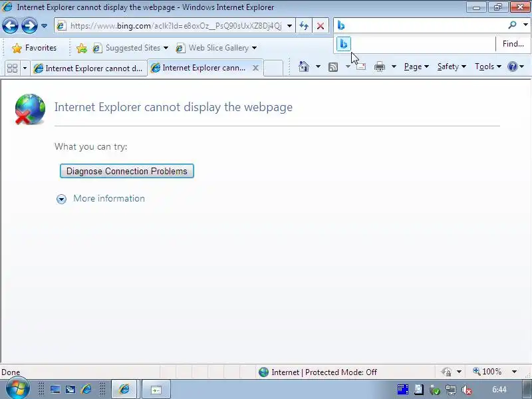
Task: Open the Home button dropdown arrow
Action: 318,66
